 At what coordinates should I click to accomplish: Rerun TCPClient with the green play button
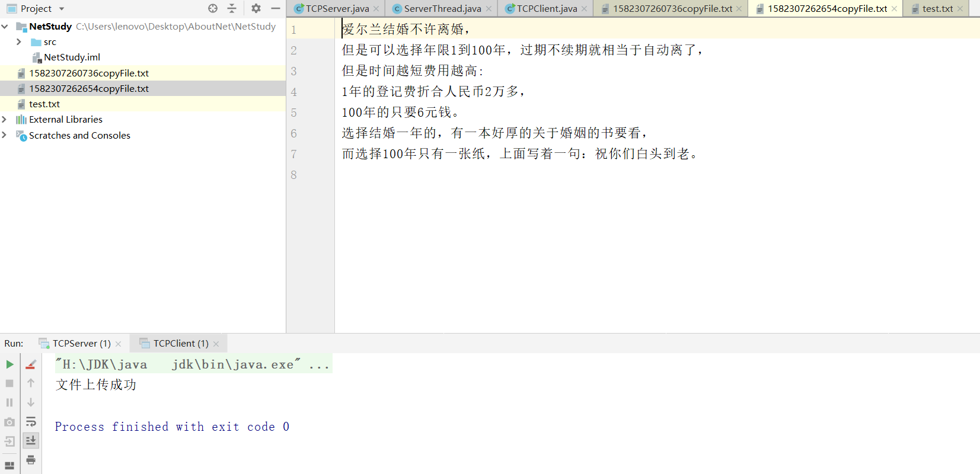9,364
